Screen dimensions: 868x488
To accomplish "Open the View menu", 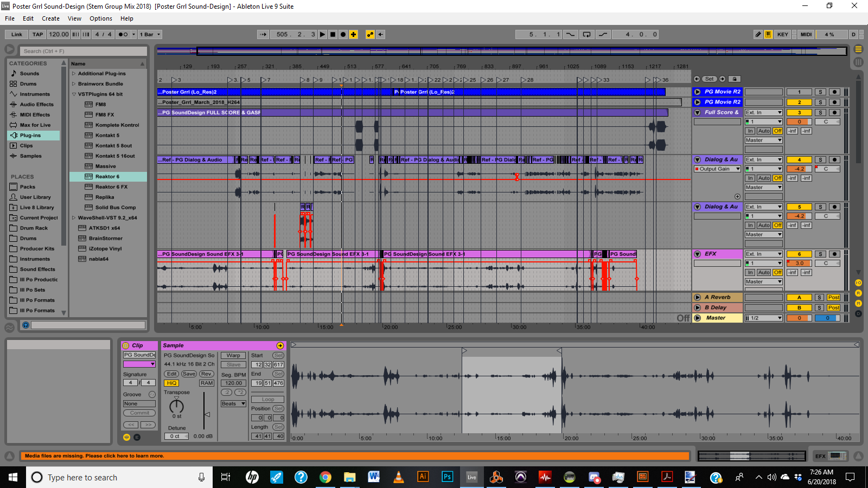I will (x=74, y=18).
